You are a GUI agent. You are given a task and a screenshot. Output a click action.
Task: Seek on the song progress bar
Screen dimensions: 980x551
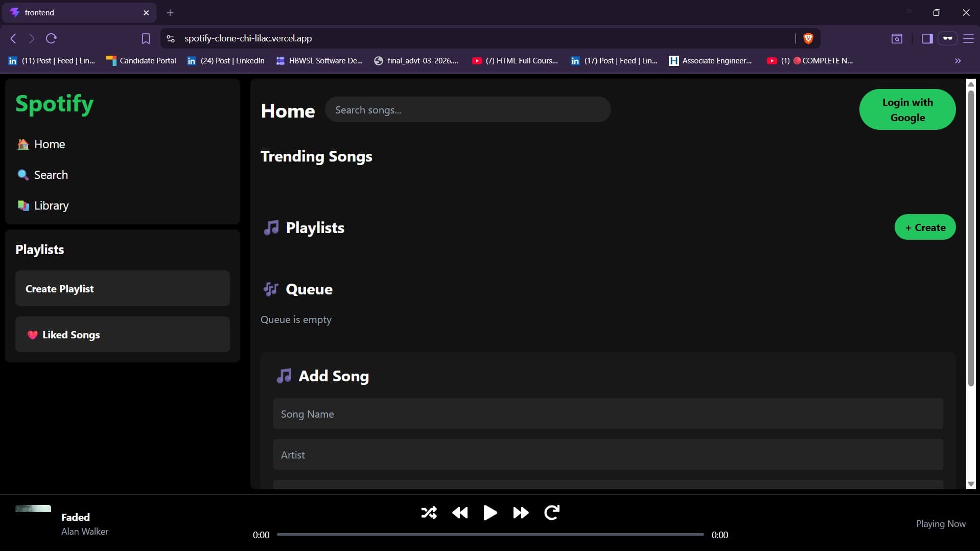click(x=491, y=535)
